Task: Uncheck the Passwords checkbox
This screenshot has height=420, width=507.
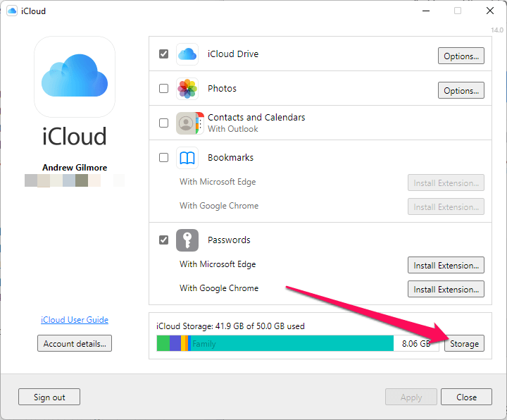Action: coord(163,240)
